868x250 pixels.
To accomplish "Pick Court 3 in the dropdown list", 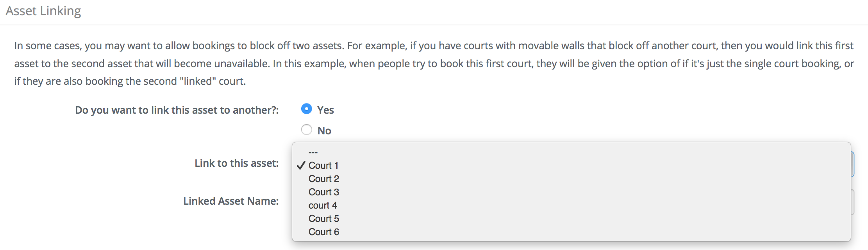I will pos(571,192).
